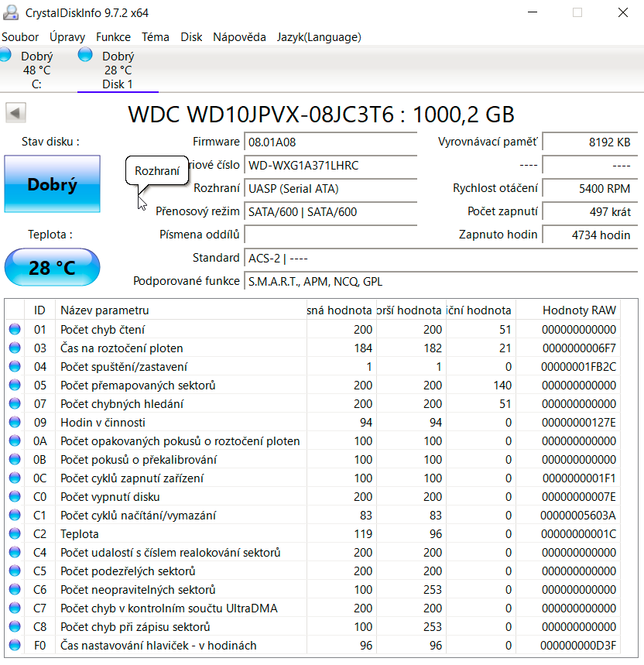Click the Hodnoty RAW column header

click(x=567, y=310)
